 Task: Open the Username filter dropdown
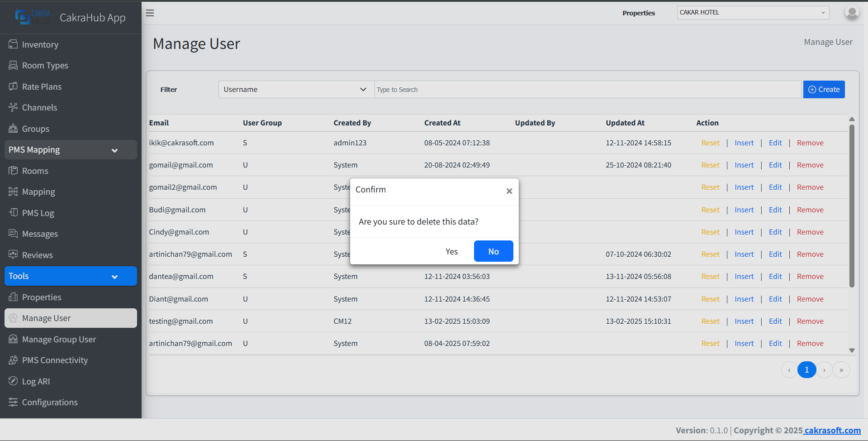pyautogui.click(x=295, y=89)
